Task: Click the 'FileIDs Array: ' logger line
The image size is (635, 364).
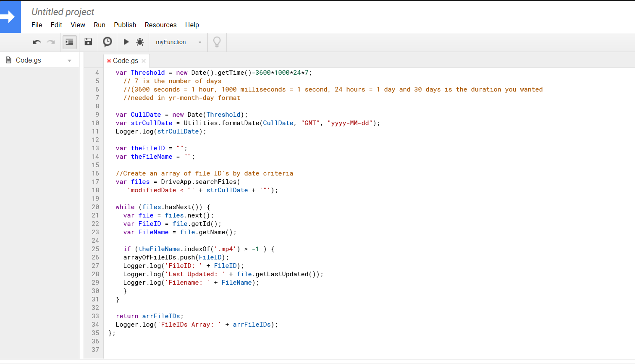Action: [197, 325]
